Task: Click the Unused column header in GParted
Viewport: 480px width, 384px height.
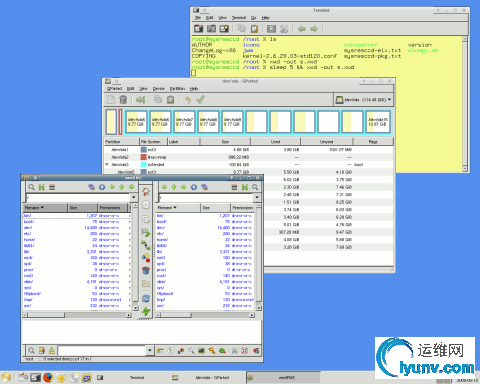Action: pyautogui.click(x=327, y=142)
